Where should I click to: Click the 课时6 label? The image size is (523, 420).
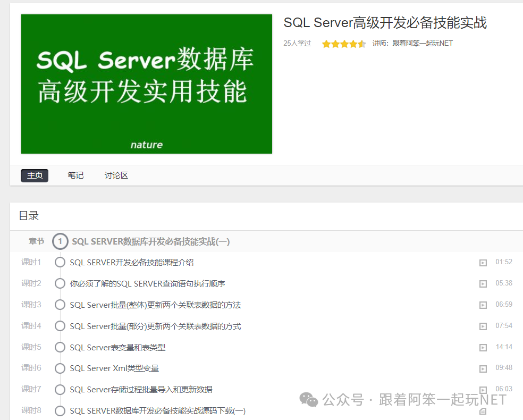(31, 368)
